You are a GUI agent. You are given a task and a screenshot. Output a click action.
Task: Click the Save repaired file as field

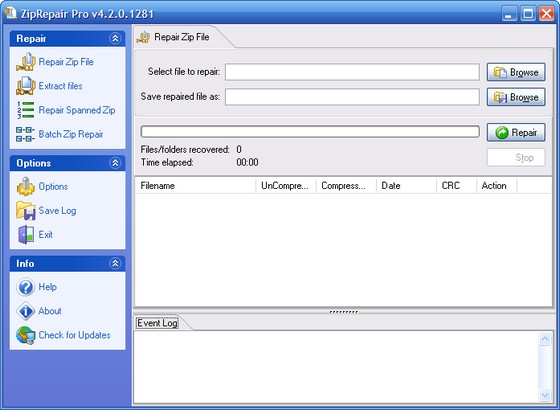(x=352, y=97)
